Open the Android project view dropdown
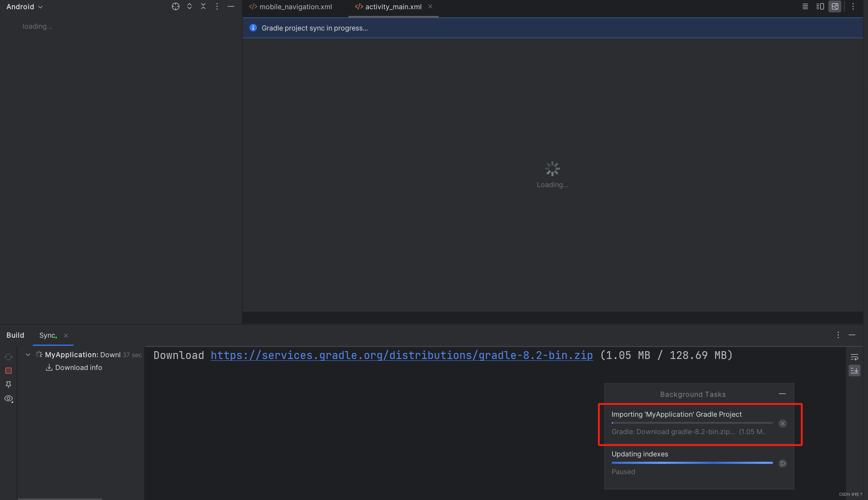The image size is (868, 500). [24, 7]
